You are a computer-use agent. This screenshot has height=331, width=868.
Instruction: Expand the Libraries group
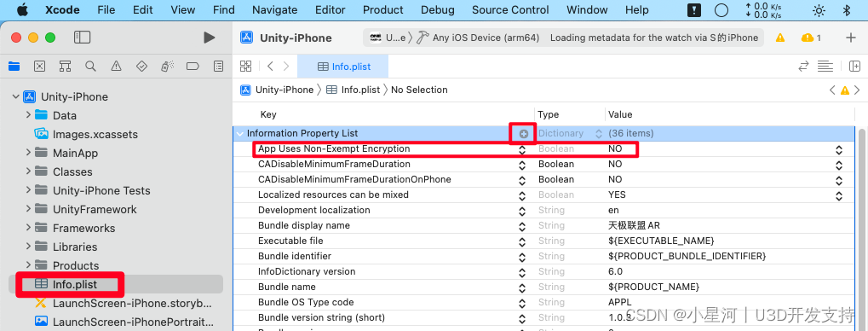tap(28, 247)
